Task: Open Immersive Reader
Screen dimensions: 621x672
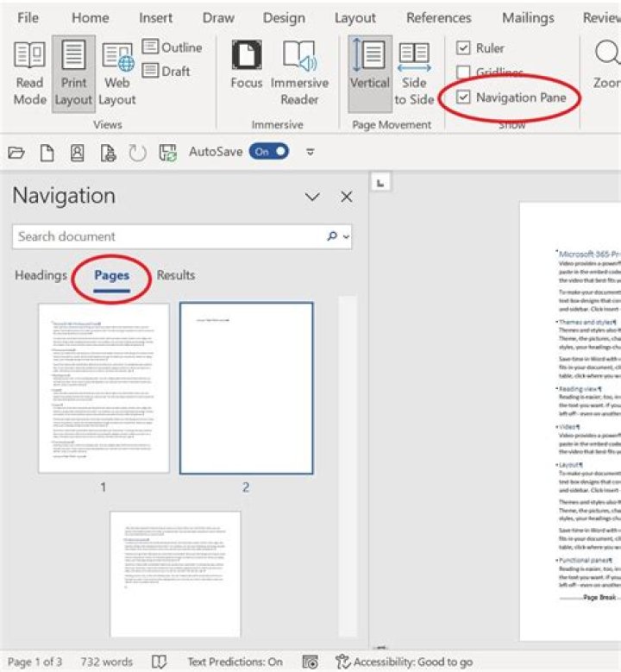Action: (299, 73)
